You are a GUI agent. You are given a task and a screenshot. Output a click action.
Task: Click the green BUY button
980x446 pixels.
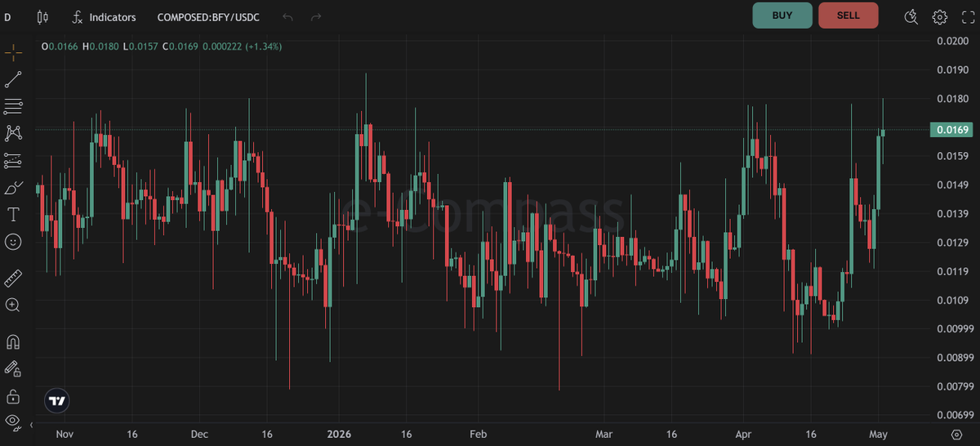[x=782, y=16]
